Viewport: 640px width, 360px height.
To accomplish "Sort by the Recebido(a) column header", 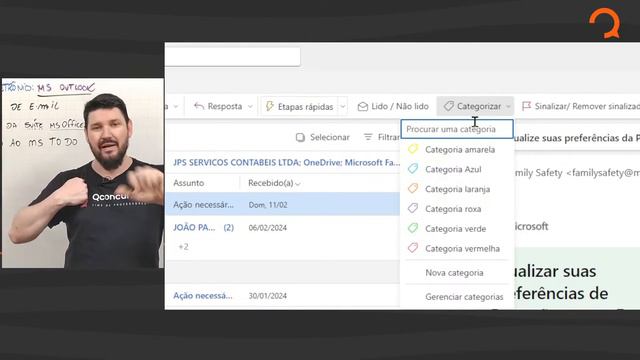I will tap(271, 183).
